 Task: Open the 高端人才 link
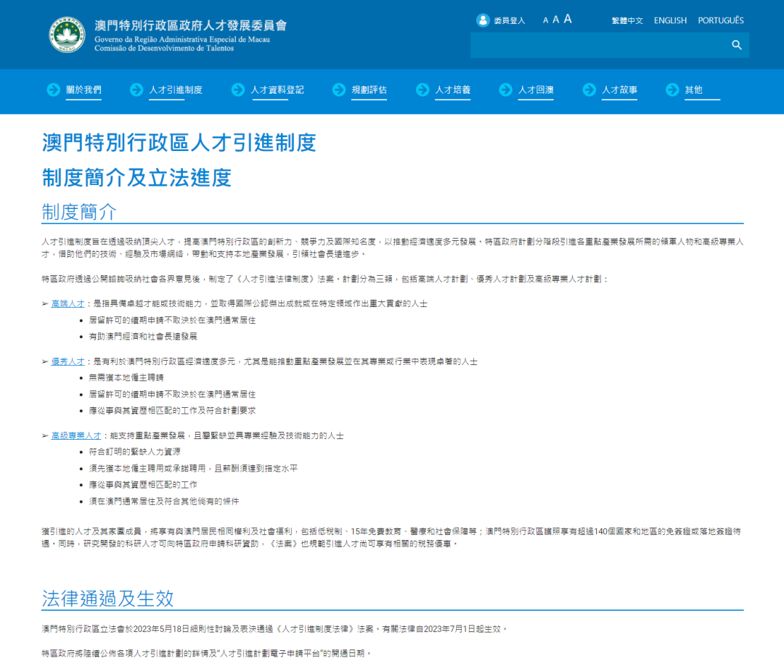66,303
